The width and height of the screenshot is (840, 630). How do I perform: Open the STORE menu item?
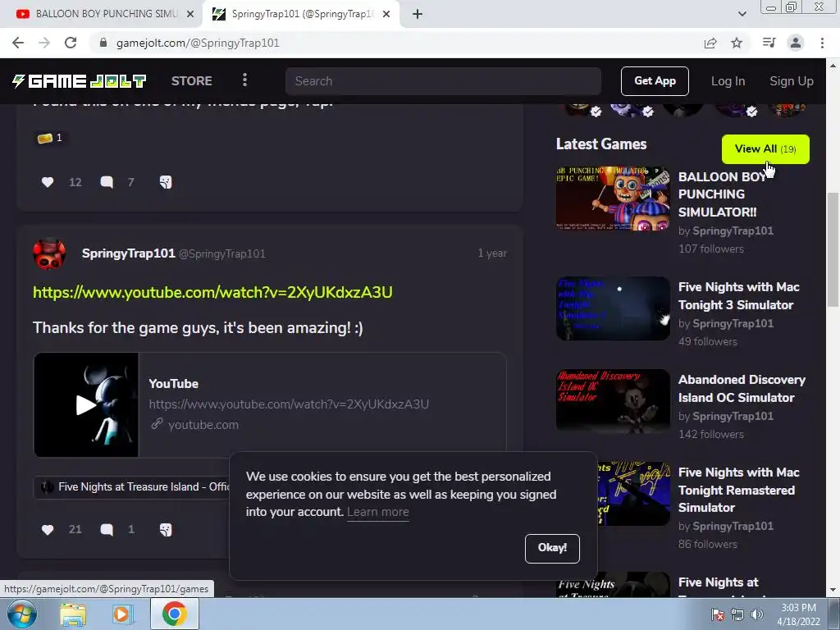192,81
